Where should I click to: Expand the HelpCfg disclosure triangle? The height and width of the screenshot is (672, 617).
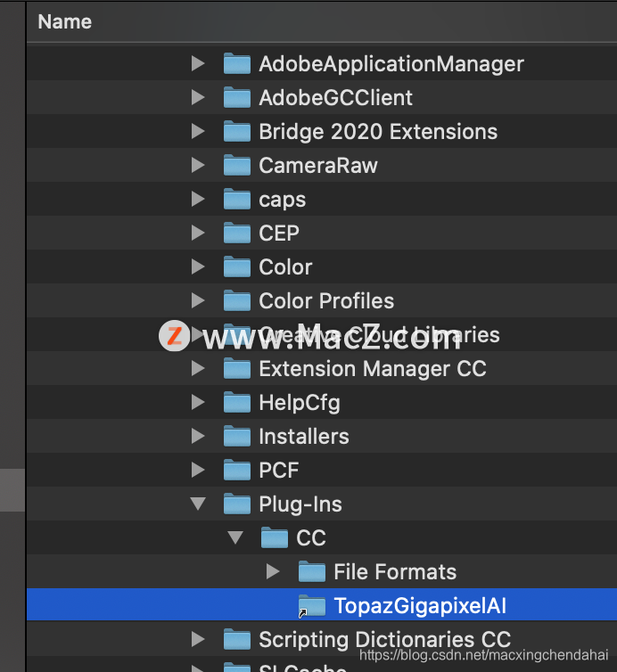[x=198, y=402]
